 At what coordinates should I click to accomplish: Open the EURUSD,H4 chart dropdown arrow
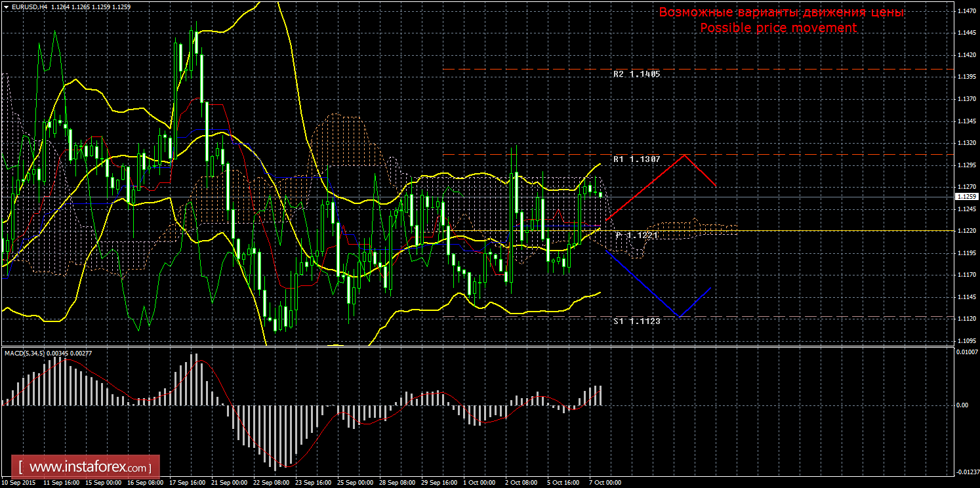pyautogui.click(x=6, y=7)
